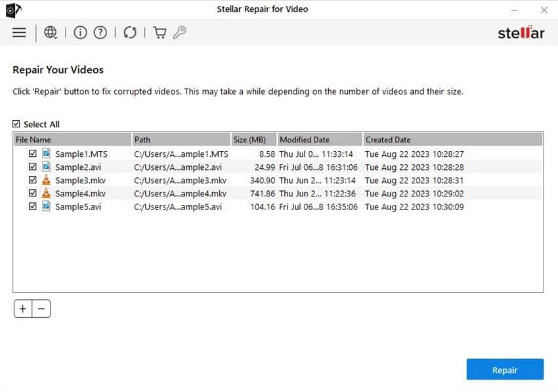Click the Update refresh icon
This screenshot has width=558, height=392.
pyautogui.click(x=129, y=32)
